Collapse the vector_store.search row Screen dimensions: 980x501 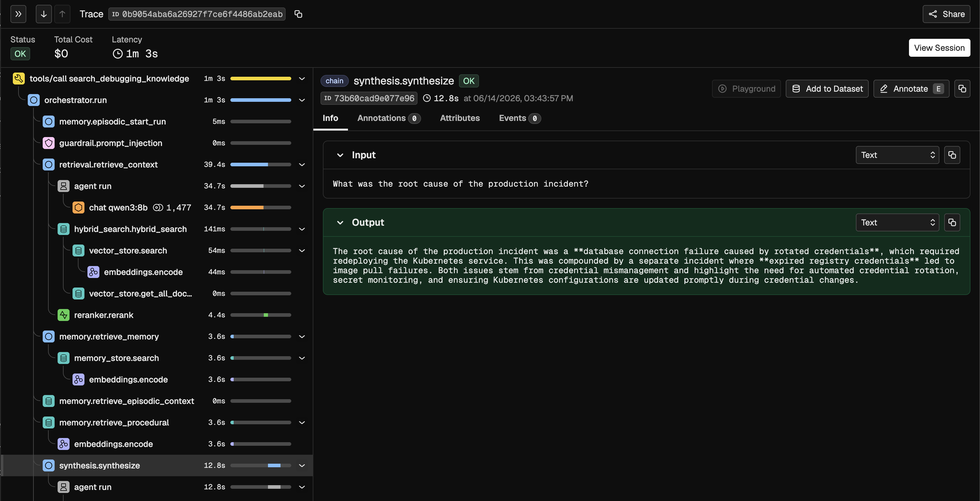[x=302, y=250]
